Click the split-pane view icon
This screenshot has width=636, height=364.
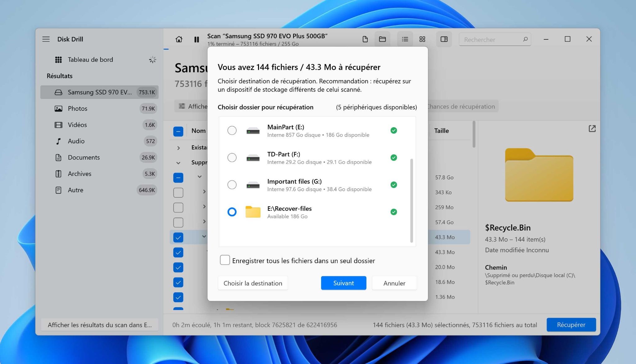tap(443, 39)
